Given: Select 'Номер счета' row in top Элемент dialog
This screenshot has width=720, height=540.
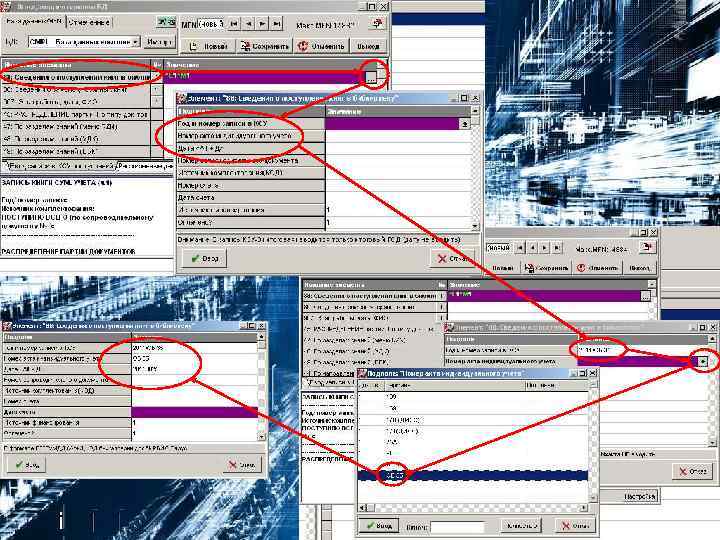Looking at the screenshot, I should pyautogui.click(x=251, y=186).
